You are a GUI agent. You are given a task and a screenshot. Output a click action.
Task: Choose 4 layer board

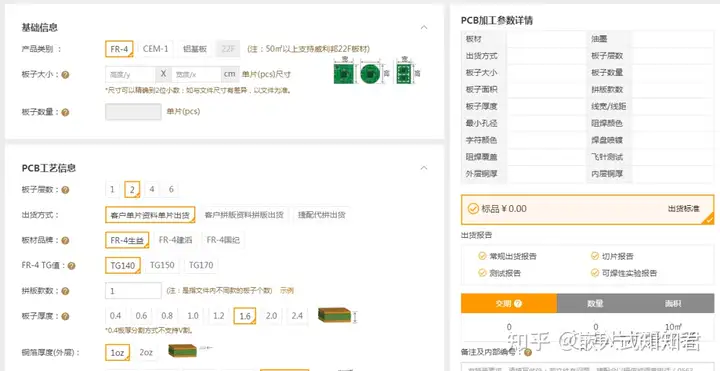pos(152,190)
